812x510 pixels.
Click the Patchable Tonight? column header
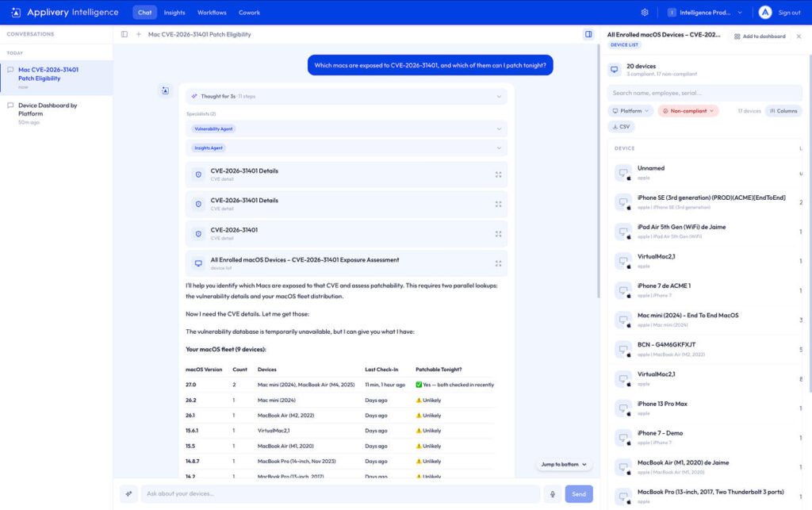438,370
